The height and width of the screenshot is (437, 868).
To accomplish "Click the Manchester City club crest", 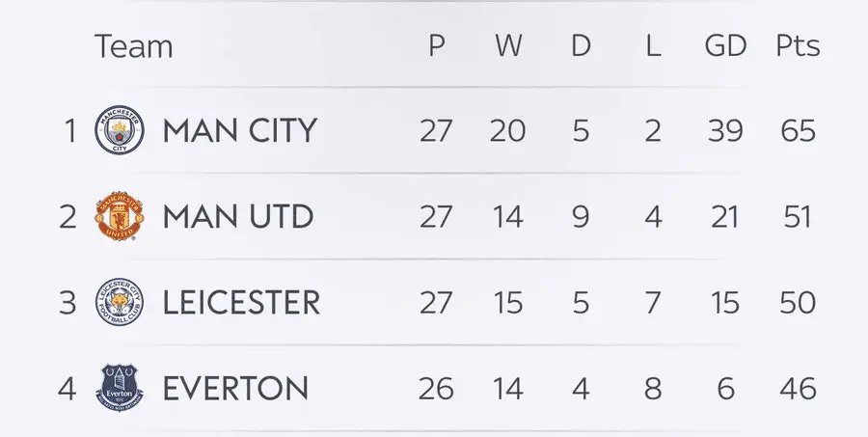I will point(120,130).
